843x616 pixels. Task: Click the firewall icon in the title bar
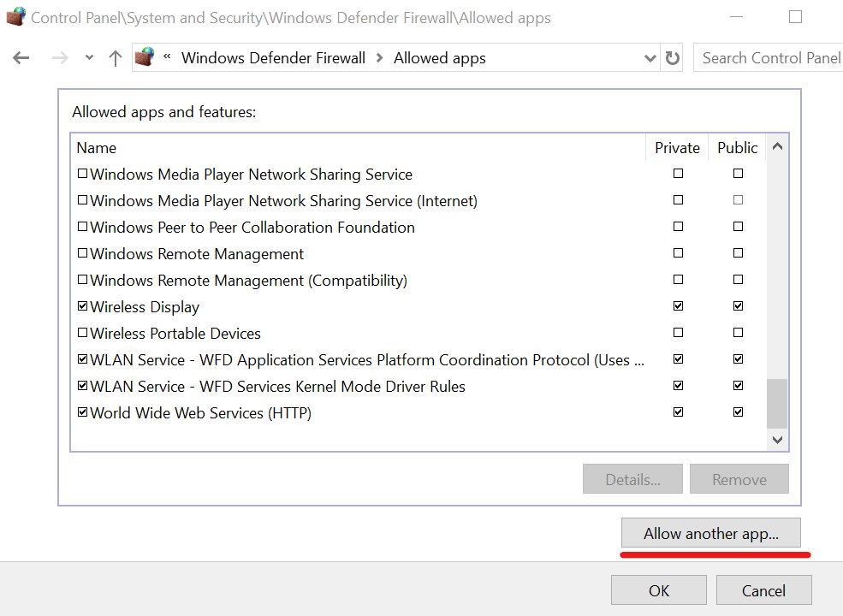pyautogui.click(x=15, y=15)
